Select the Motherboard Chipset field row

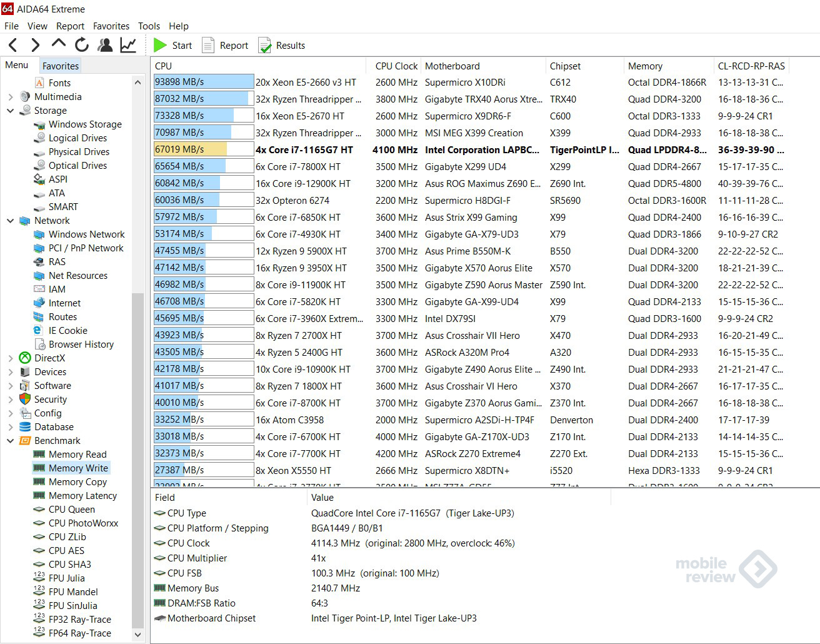pyautogui.click(x=381, y=618)
